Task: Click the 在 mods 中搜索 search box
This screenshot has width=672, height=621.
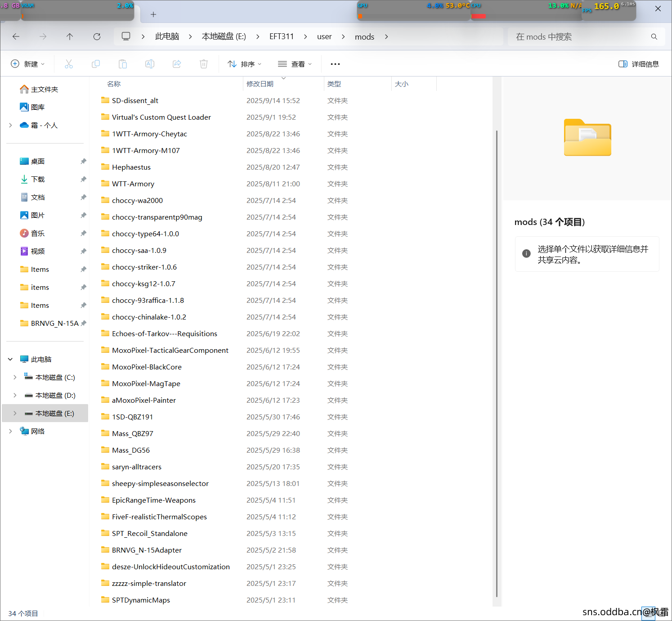Action: click(580, 36)
